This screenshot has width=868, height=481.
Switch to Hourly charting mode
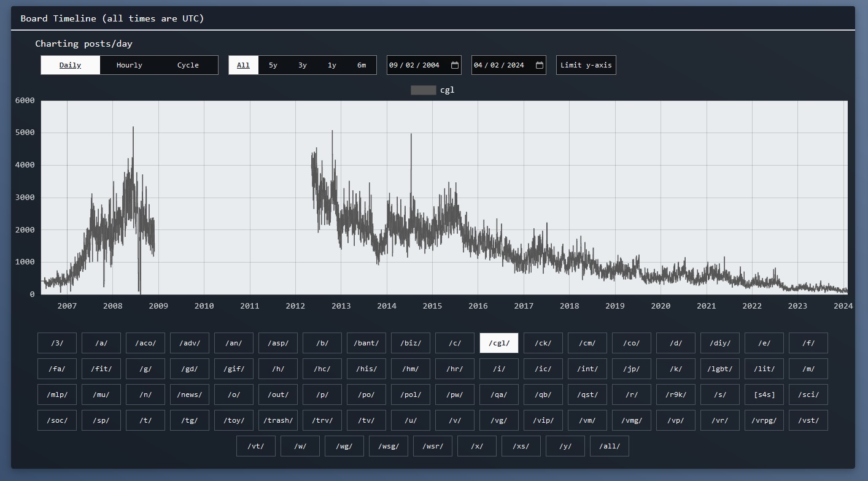pyautogui.click(x=129, y=65)
